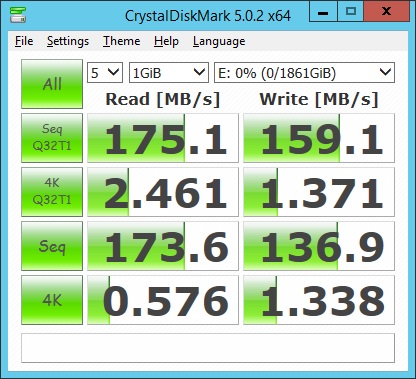The image size is (416, 379).
Task: Click the 4K Q32T1 read result 2.461
Action: [163, 192]
